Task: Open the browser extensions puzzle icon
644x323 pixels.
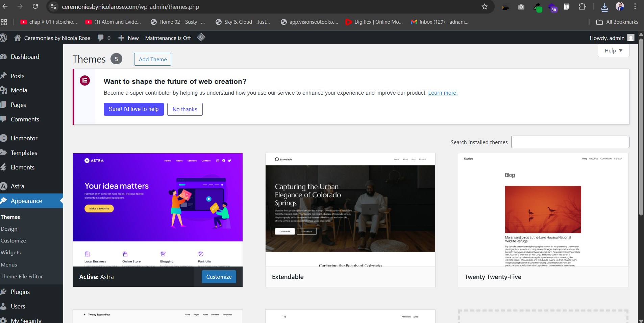Action: coord(582,7)
